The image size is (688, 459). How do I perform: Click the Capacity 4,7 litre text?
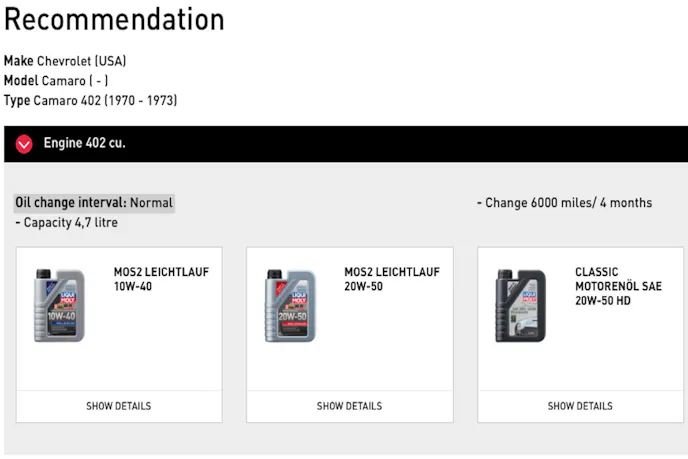point(70,222)
